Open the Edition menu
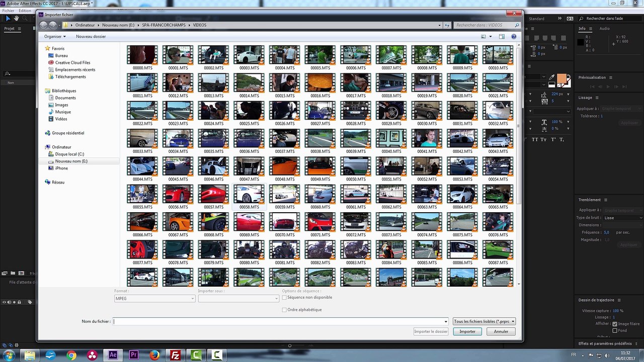 [x=25, y=11]
